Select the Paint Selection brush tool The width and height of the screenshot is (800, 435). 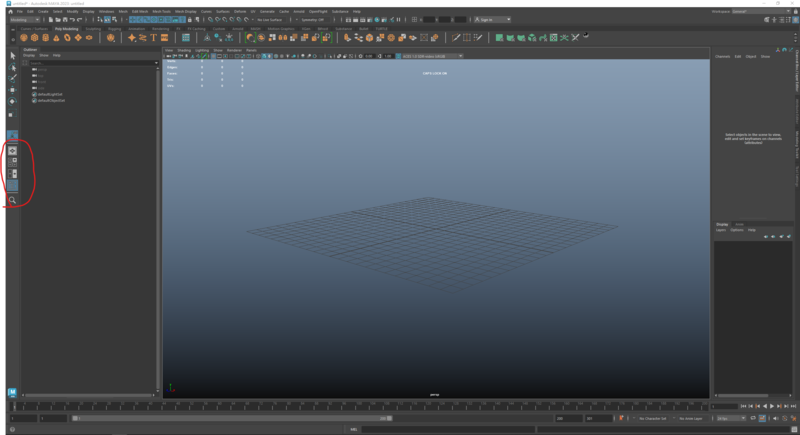tap(12, 78)
